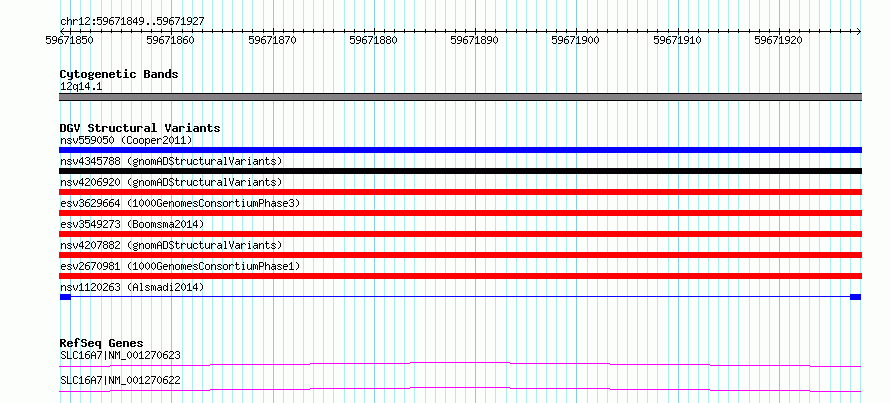This screenshot has height=403, width=890.
Task: Click ruler position 59671910
Action: 677,40
